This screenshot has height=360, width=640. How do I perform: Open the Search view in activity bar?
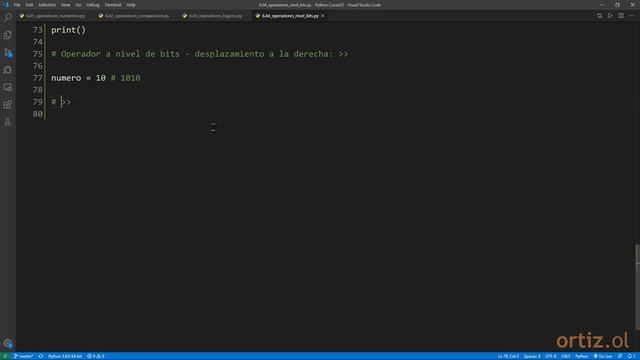[x=8, y=18]
